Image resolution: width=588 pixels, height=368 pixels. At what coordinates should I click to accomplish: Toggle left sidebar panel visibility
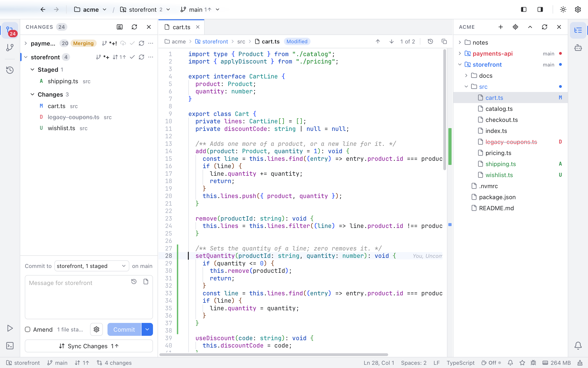click(524, 9)
